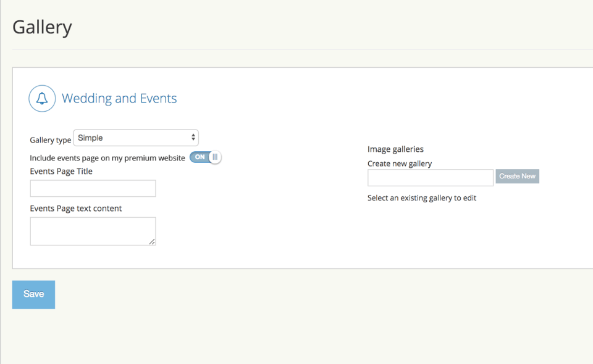Screen dimensions: 593x364
Task: Click the Create new gallery label
Action: (x=400, y=163)
